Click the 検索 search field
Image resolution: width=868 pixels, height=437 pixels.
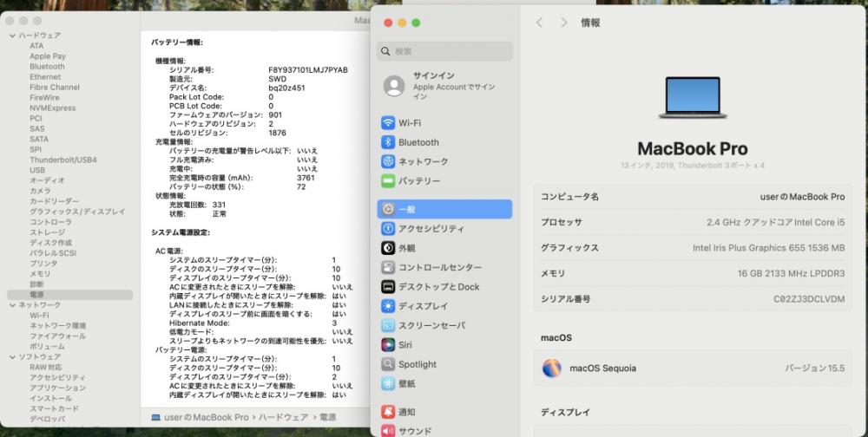coord(445,51)
